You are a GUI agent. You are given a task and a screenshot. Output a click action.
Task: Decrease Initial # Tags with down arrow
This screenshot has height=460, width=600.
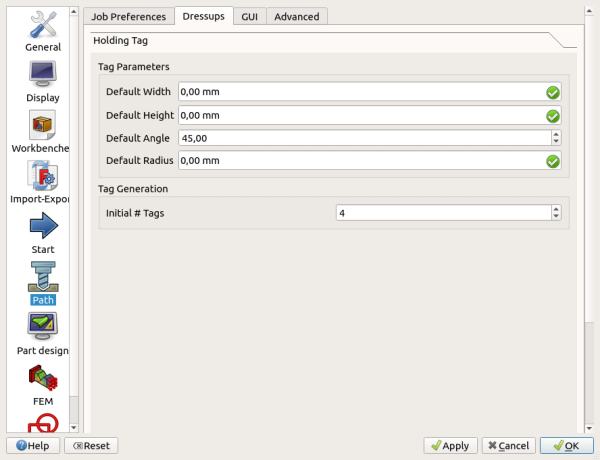pos(556,217)
